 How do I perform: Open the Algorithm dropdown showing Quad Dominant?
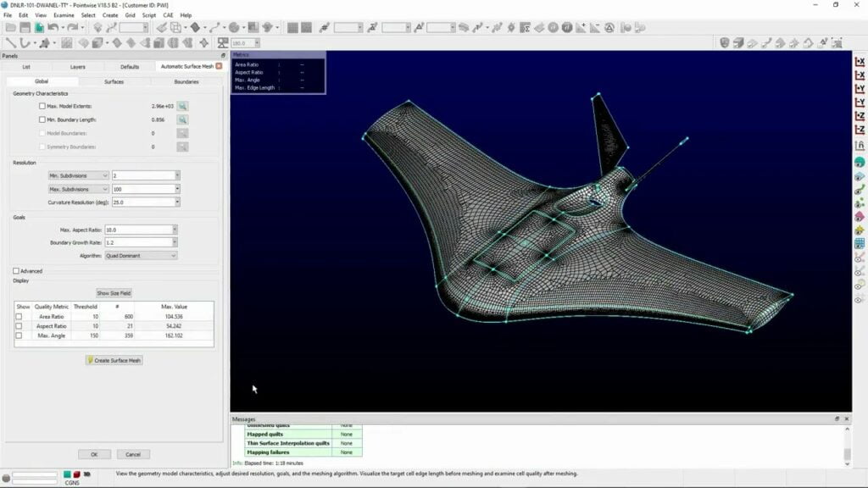click(140, 255)
